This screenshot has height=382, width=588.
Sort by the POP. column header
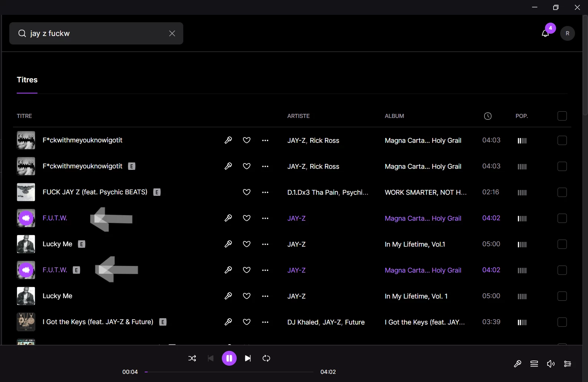pyautogui.click(x=522, y=116)
